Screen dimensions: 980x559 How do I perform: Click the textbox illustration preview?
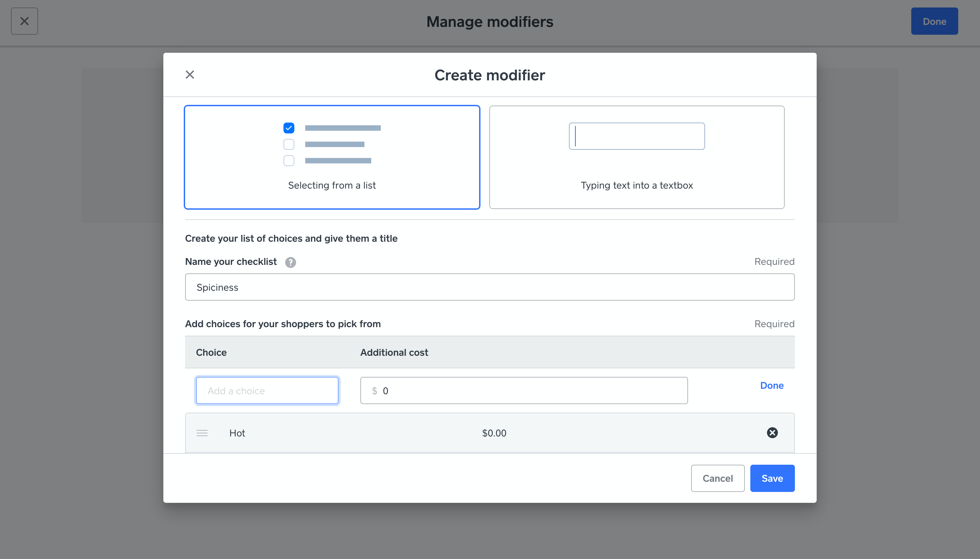coord(637,136)
